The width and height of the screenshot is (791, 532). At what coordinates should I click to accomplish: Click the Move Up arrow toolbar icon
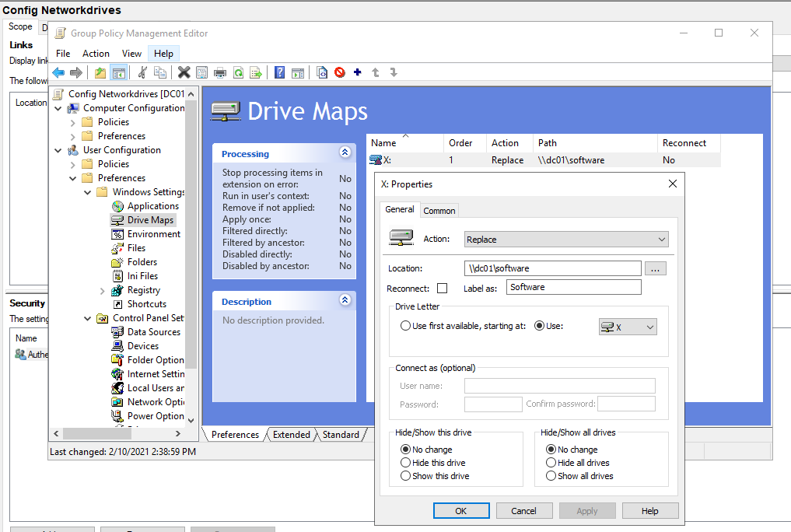tap(376, 72)
